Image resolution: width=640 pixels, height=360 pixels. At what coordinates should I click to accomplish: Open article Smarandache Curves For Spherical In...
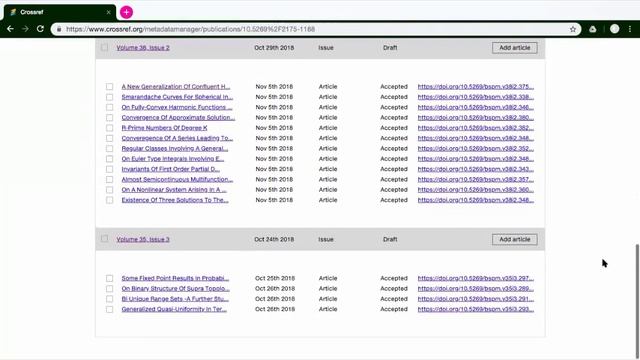click(177, 97)
